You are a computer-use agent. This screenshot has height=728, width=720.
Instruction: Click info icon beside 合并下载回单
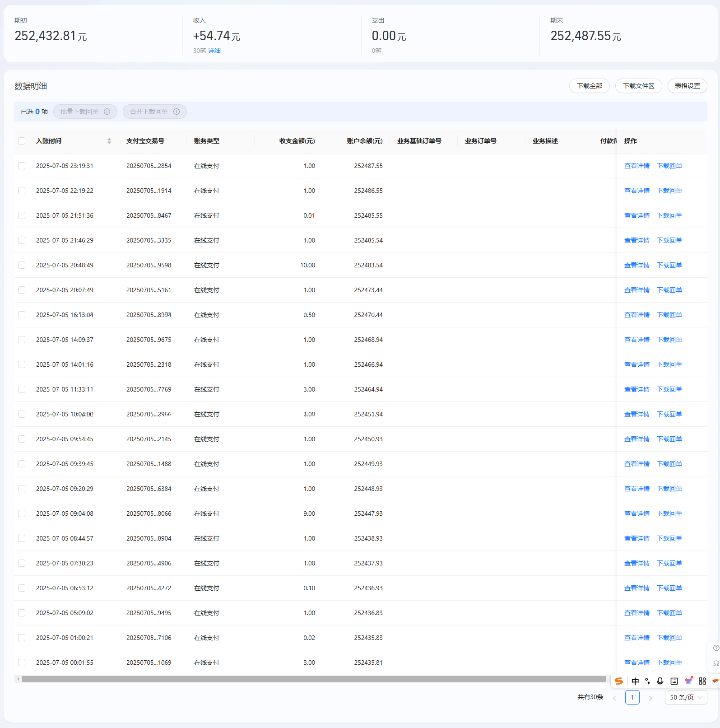click(x=177, y=112)
